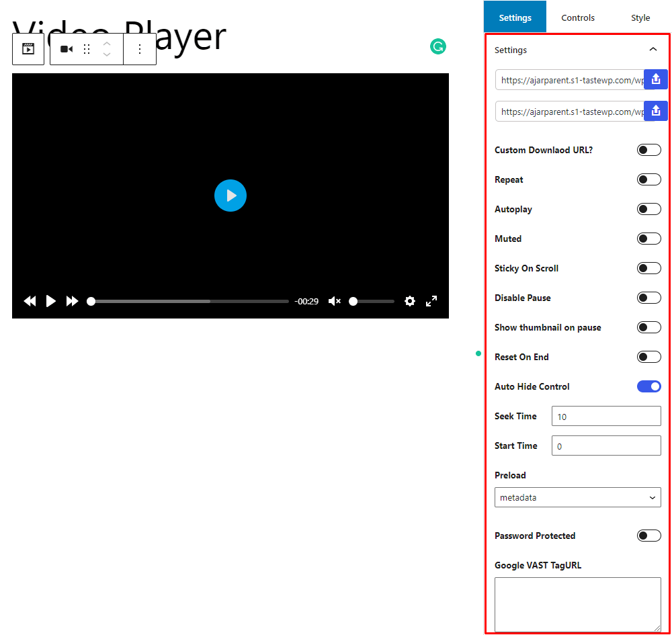Click the upload icon beside the video URL
The image size is (672, 635).
[x=655, y=79]
